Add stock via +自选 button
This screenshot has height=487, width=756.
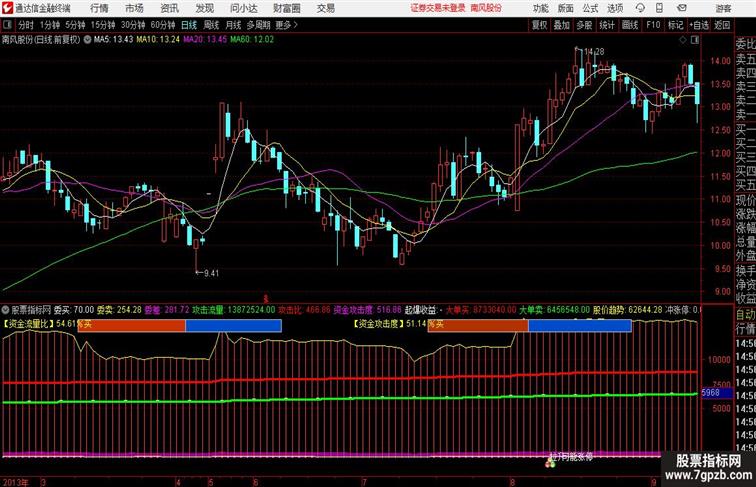pyautogui.click(x=699, y=25)
